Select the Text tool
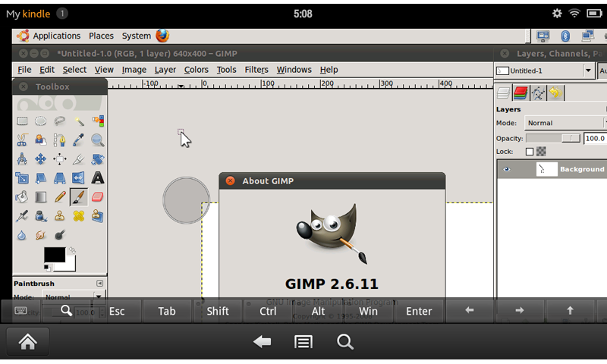Viewport: 607px width, 364px height. (x=98, y=178)
